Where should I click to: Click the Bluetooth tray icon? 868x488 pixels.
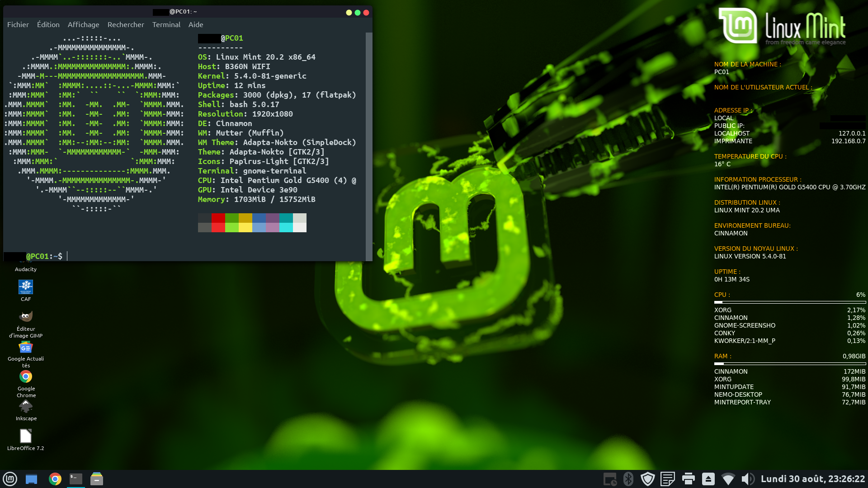[628, 479]
